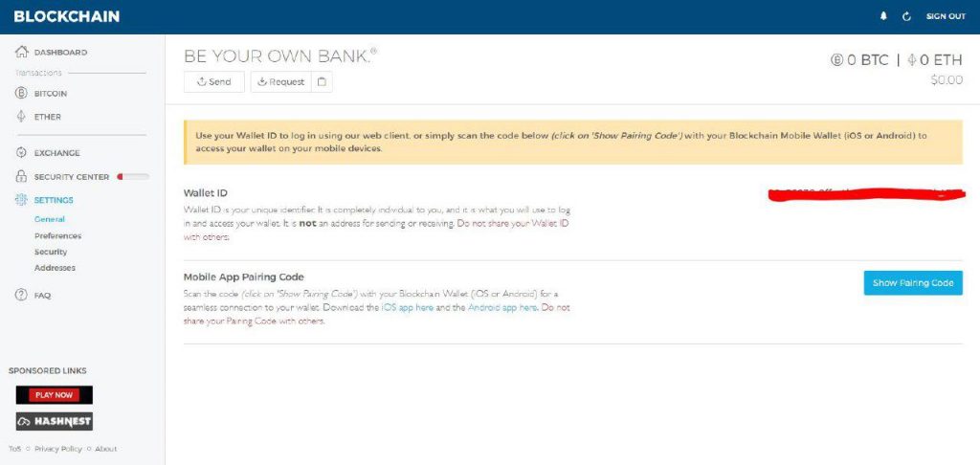Open Ether transactions
Image resolution: width=980 pixels, height=465 pixels.
point(48,117)
